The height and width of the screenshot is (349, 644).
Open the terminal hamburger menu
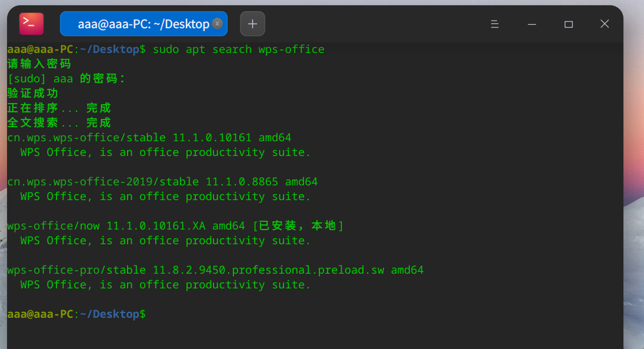pos(495,24)
